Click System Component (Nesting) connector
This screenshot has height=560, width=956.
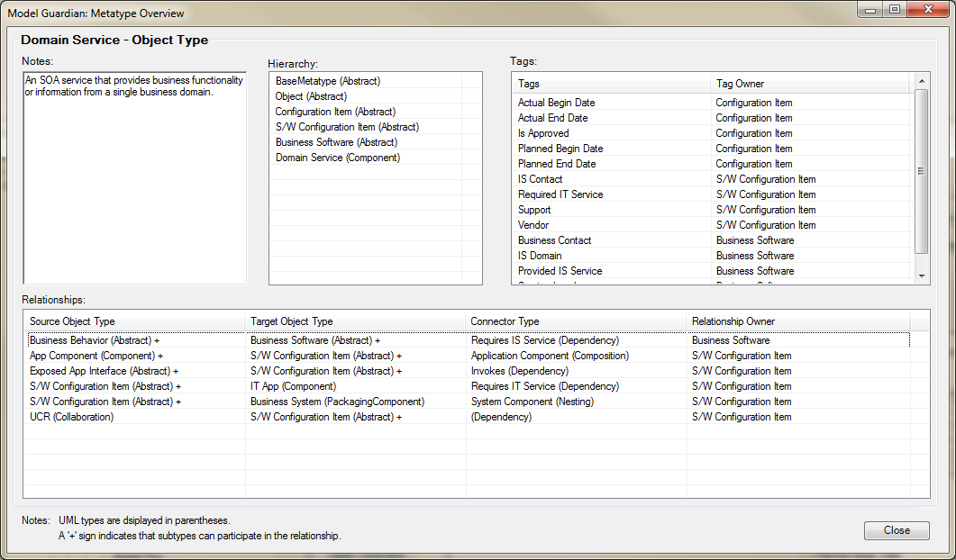533,402
